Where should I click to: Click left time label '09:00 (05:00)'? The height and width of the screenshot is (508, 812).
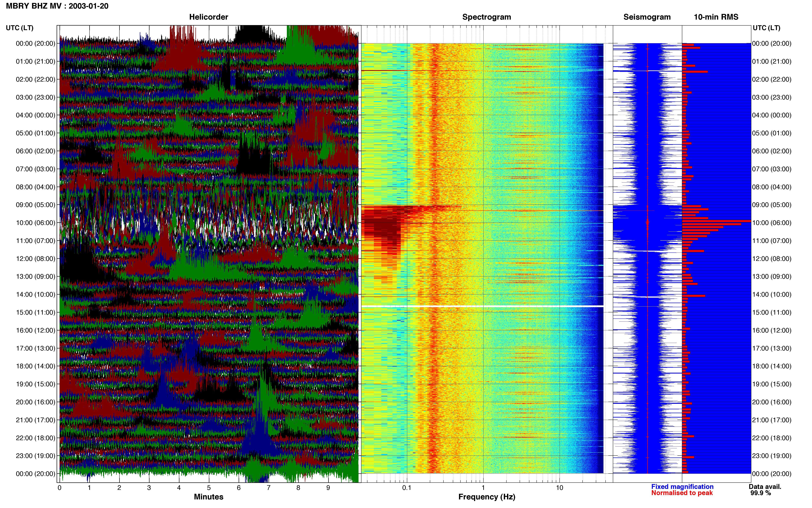pos(36,205)
